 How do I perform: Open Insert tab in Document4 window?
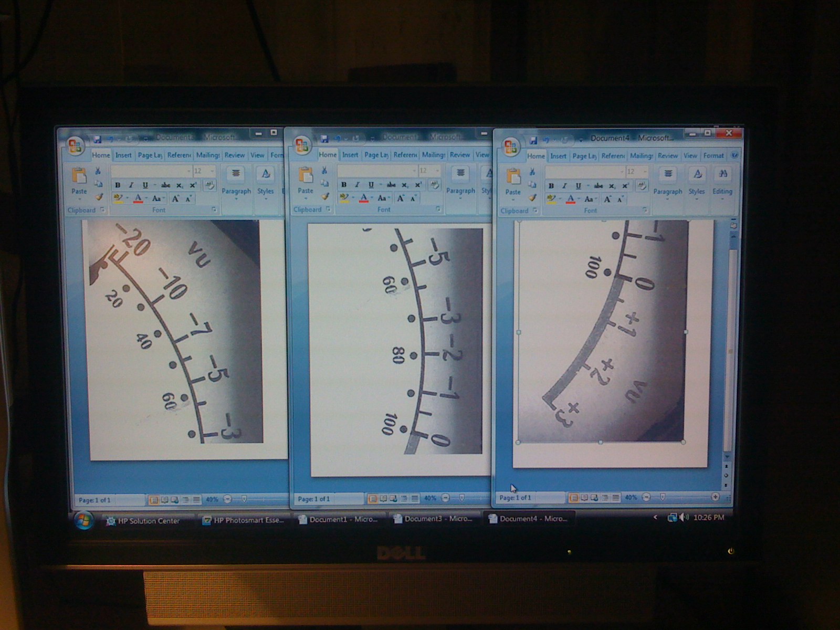558,156
